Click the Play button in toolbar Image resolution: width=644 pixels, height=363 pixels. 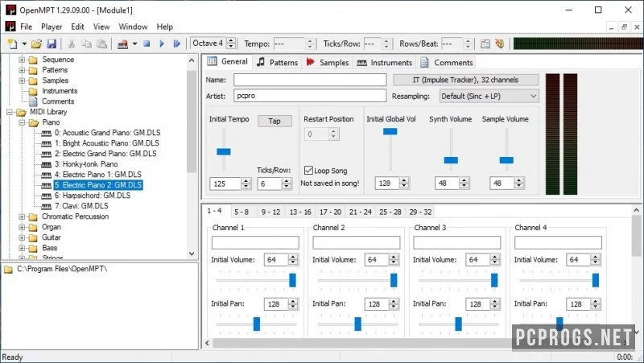point(162,43)
